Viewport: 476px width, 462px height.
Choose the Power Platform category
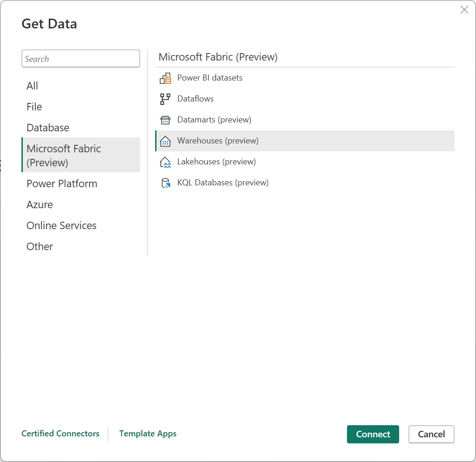[61, 183]
